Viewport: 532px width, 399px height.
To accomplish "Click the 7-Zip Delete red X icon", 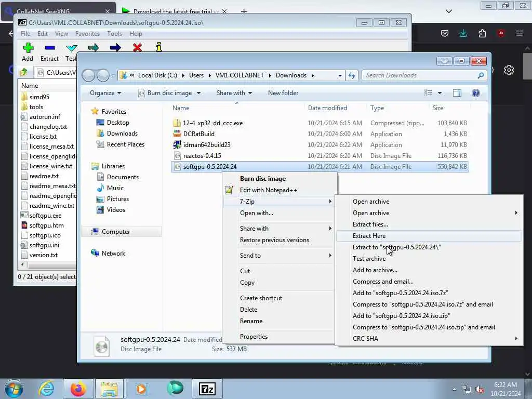I will (137, 47).
